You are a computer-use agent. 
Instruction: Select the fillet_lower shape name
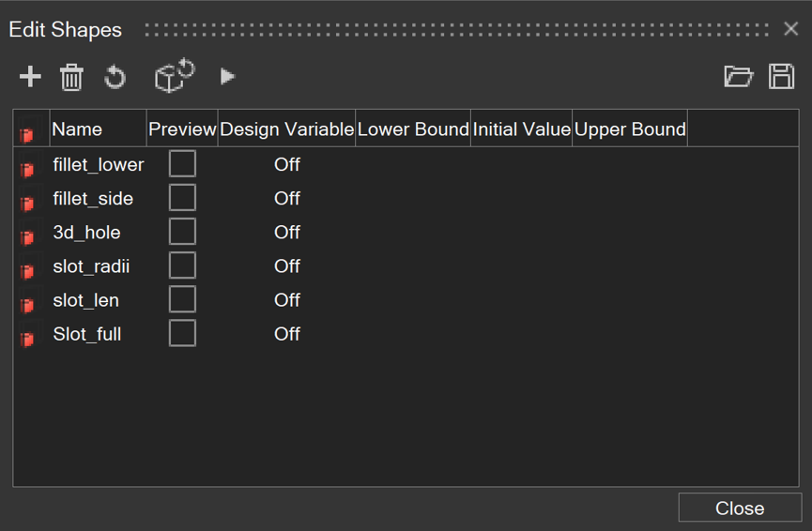coord(99,165)
